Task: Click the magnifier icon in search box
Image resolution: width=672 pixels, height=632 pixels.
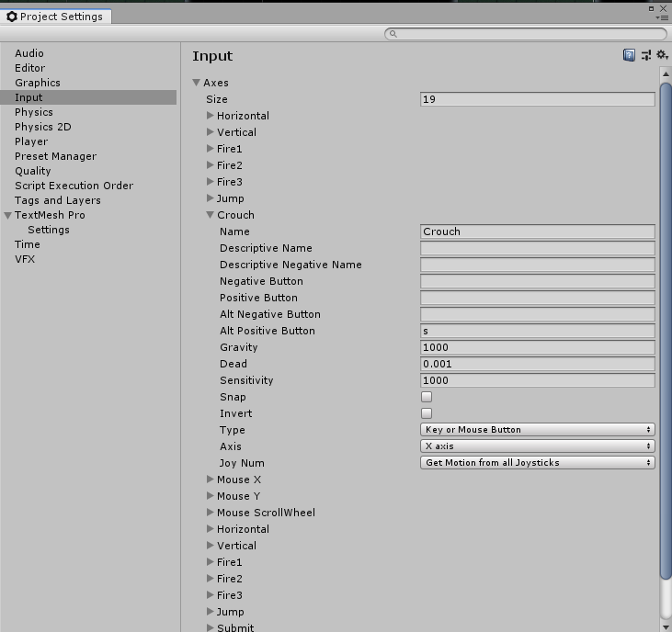Action: click(393, 34)
